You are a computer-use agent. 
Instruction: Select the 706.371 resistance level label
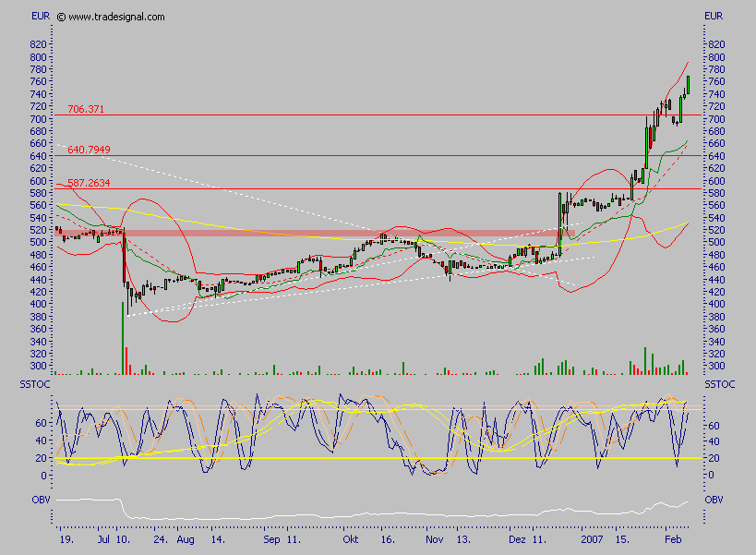[88, 109]
